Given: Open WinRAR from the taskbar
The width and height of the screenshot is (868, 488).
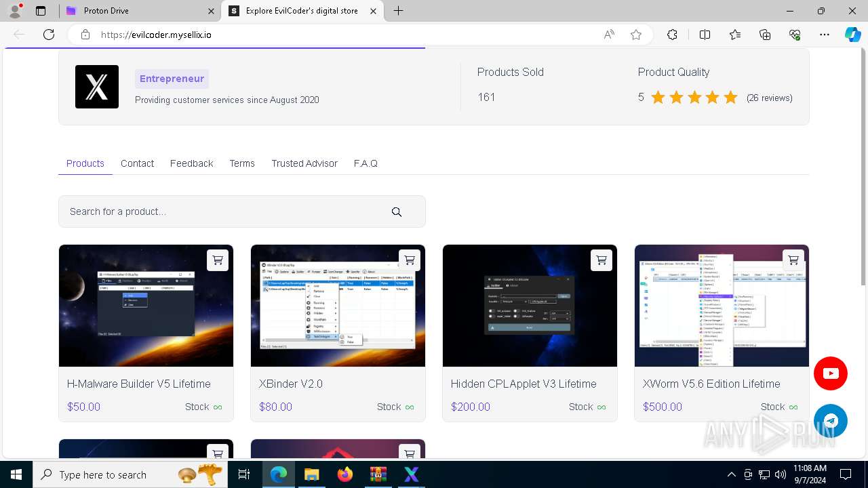Looking at the screenshot, I should pyautogui.click(x=378, y=474).
